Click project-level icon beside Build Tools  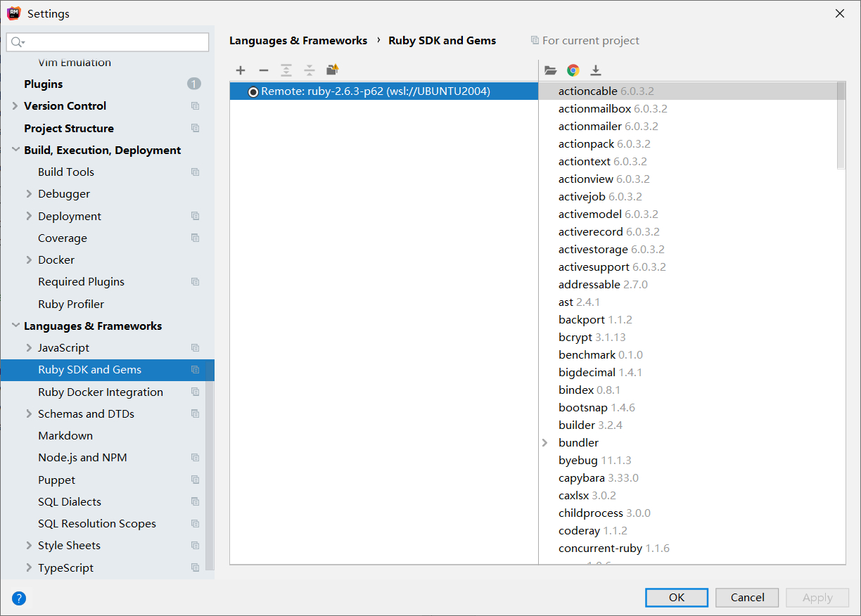coord(196,172)
